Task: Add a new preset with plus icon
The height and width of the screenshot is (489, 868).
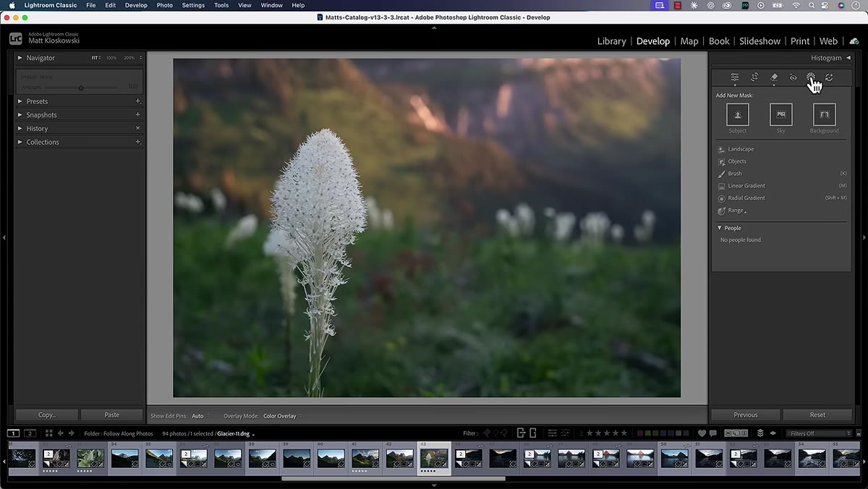Action: pyautogui.click(x=137, y=101)
